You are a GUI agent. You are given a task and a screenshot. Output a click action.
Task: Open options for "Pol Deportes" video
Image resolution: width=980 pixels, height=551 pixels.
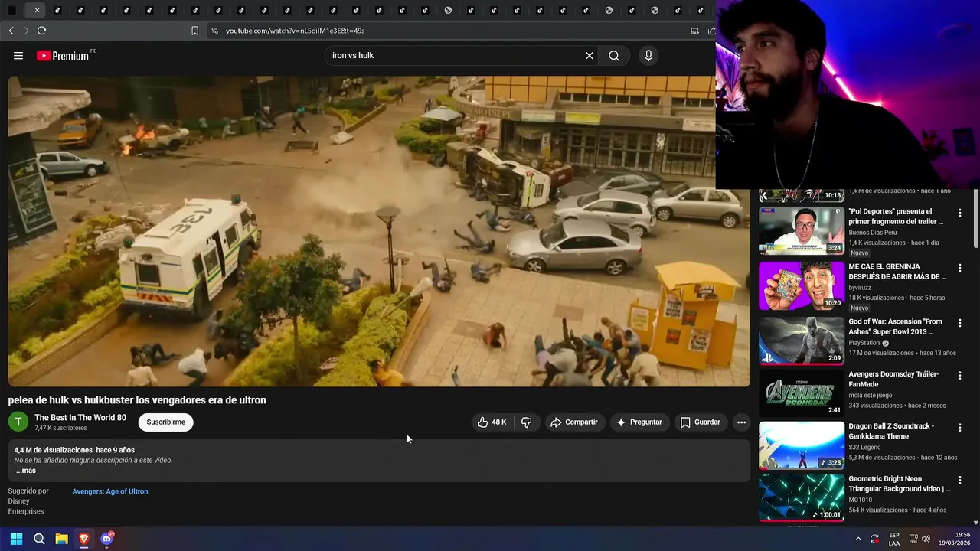pyautogui.click(x=959, y=213)
